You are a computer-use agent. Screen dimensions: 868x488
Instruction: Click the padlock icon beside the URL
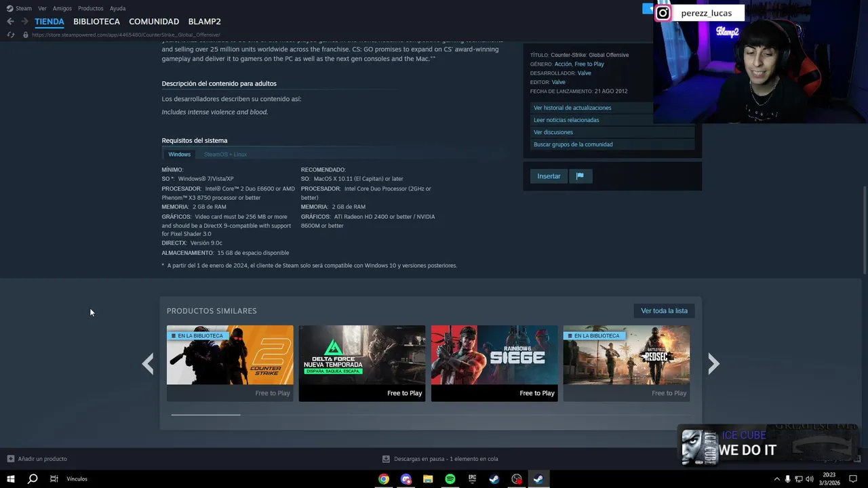pos(26,35)
